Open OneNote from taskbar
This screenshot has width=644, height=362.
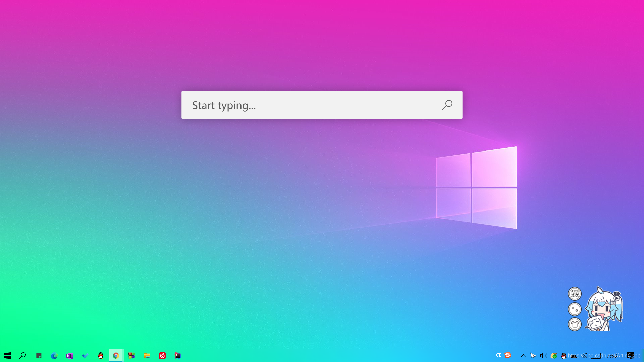69,356
